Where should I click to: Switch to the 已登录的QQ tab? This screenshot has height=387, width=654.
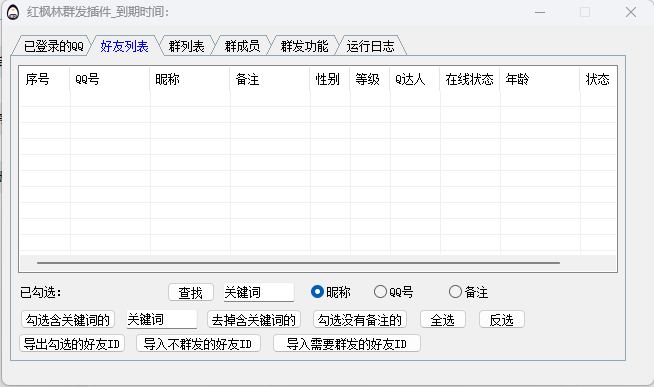pyautogui.click(x=53, y=46)
